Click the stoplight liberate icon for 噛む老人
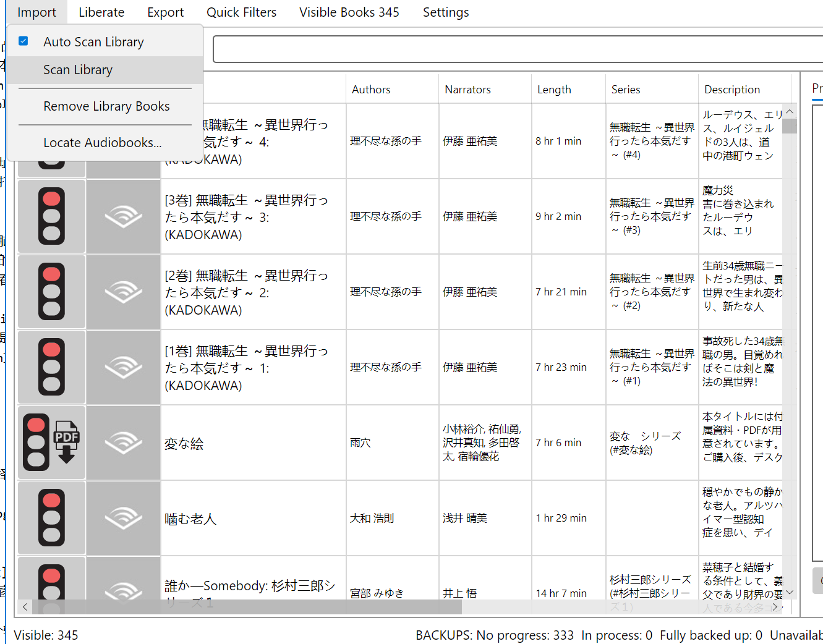 52,518
